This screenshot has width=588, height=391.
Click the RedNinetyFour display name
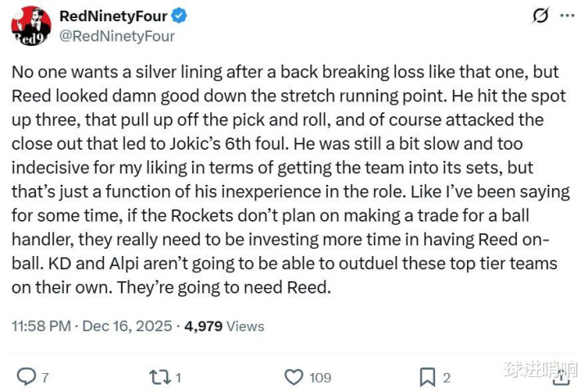coord(113,16)
